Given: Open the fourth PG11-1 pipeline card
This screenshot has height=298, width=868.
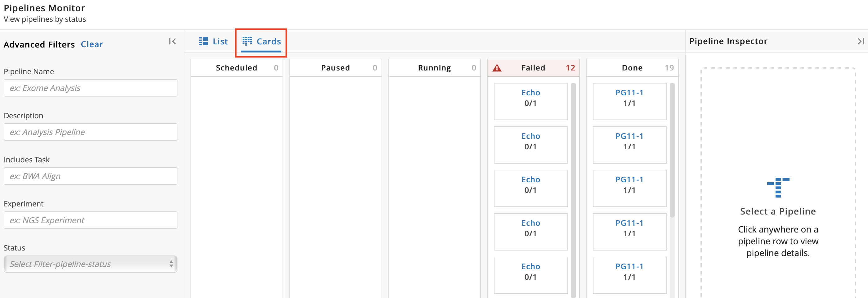Looking at the screenshot, I should click(x=629, y=232).
